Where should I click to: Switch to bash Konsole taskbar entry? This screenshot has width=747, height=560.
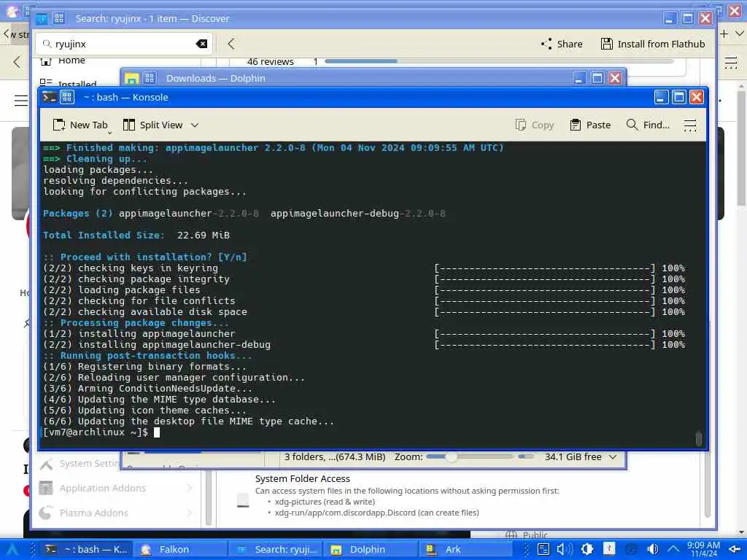86,549
